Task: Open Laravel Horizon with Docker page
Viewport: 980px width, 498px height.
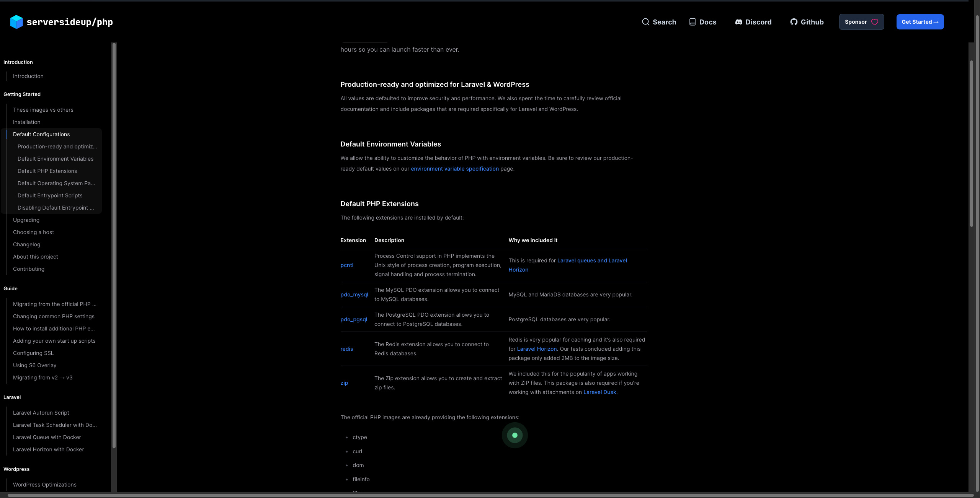Action: (48, 449)
